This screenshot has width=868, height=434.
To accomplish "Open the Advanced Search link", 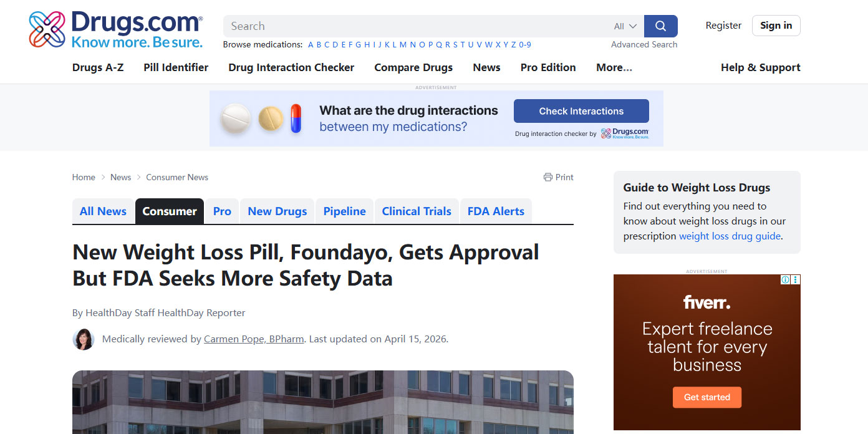I will coord(644,44).
